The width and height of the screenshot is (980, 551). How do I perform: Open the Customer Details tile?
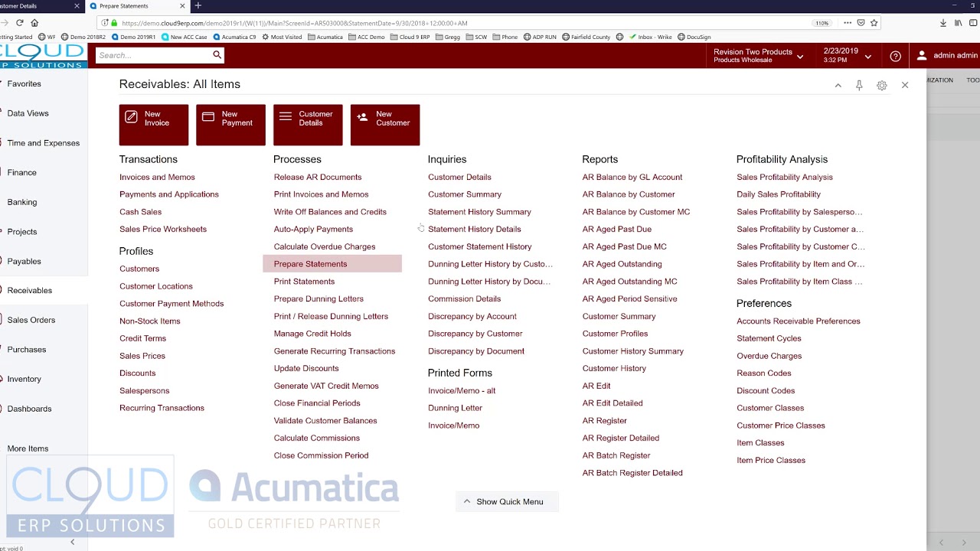tap(308, 125)
